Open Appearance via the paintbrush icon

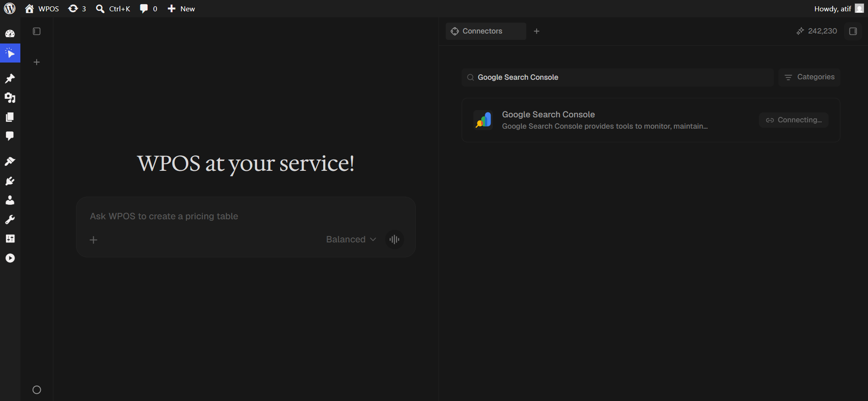tap(10, 161)
